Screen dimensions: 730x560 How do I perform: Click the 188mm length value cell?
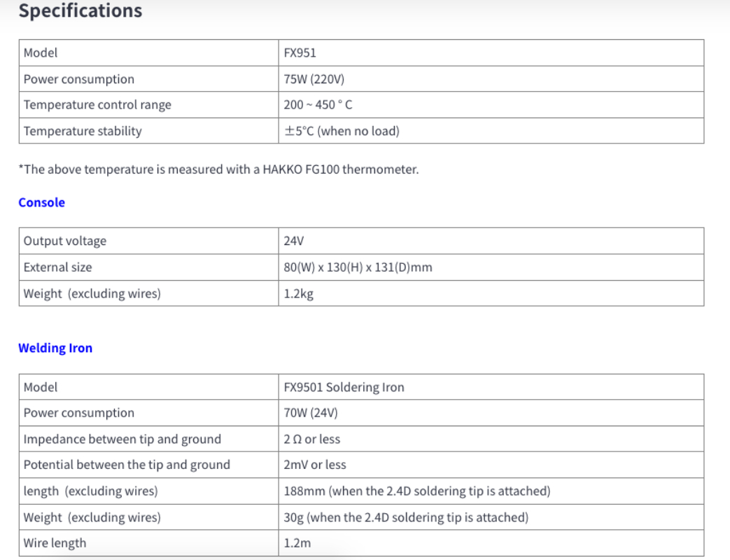[416, 491]
